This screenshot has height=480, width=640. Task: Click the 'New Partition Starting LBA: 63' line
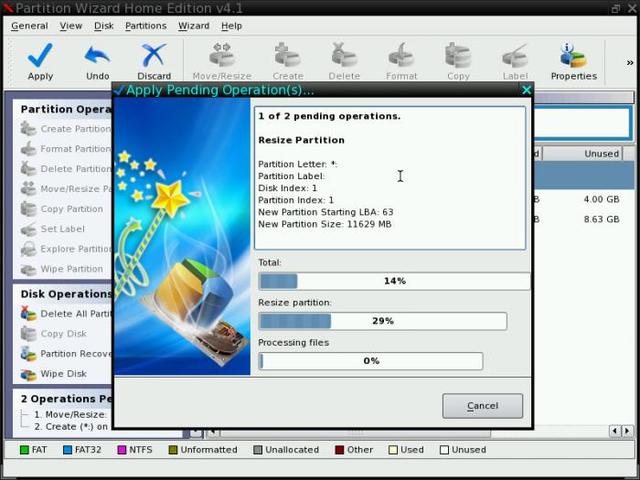[x=326, y=212]
